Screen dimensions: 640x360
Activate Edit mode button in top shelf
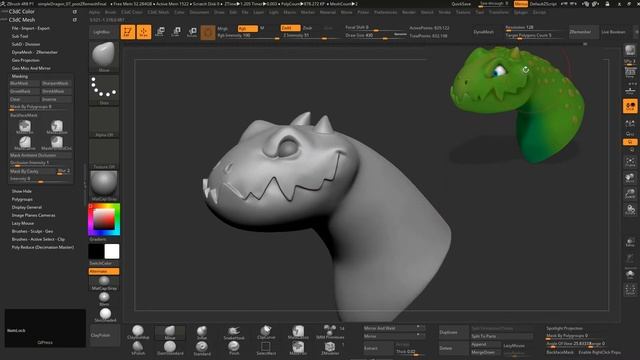click(x=128, y=32)
